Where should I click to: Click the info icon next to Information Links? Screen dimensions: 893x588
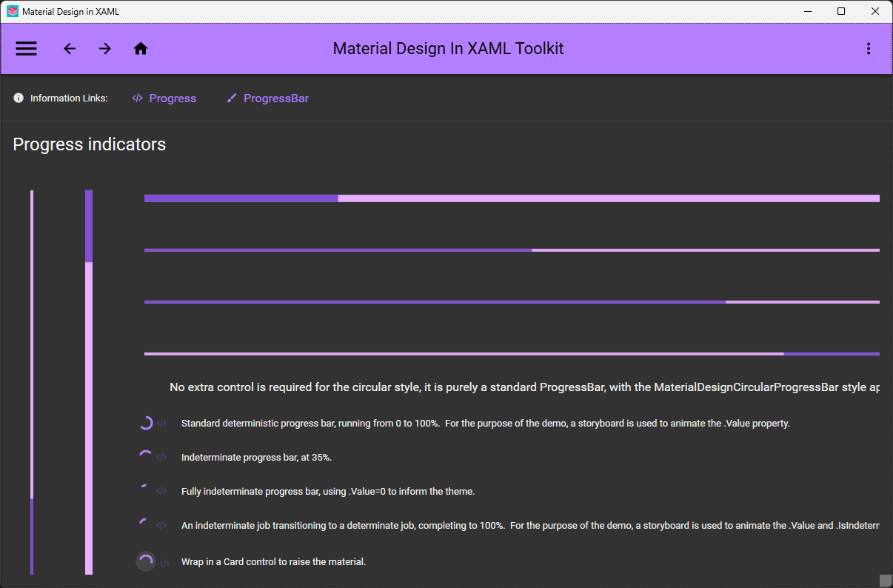18,98
